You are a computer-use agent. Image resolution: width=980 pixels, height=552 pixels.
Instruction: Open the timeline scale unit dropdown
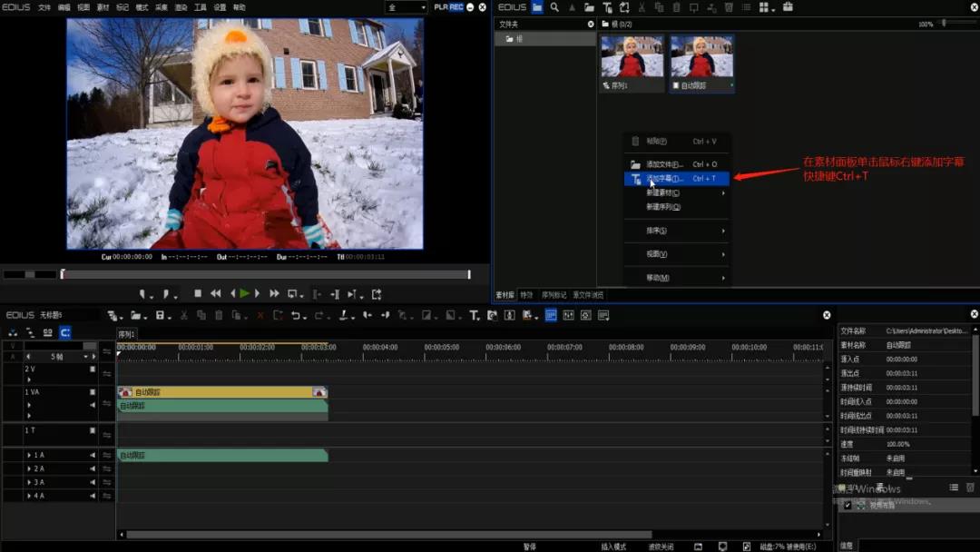pyautogui.click(x=85, y=357)
